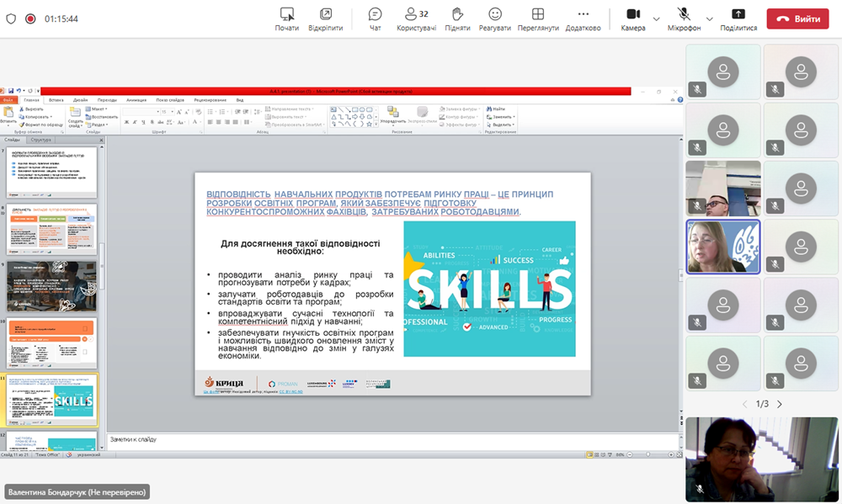This screenshot has width=842, height=504.
Task: Click the shared SKILLS slide image
Action: click(x=489, y=289)
